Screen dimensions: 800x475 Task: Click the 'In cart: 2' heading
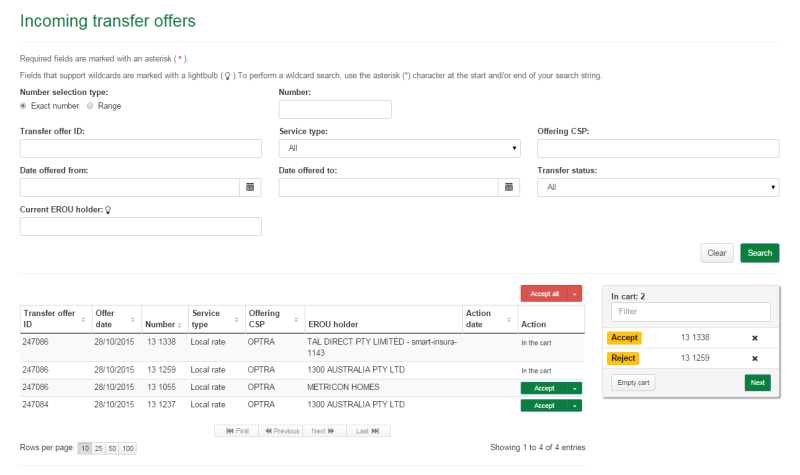628,296
